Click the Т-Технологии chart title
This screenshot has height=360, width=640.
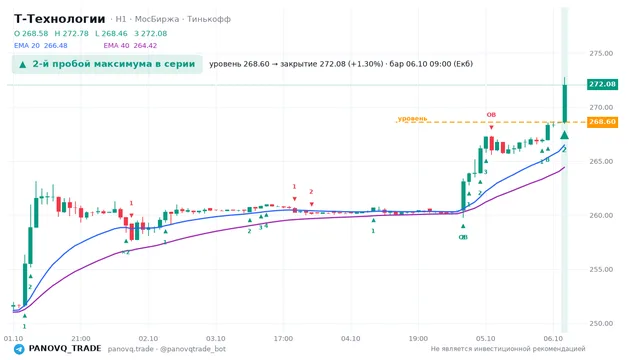pos(60,19)
